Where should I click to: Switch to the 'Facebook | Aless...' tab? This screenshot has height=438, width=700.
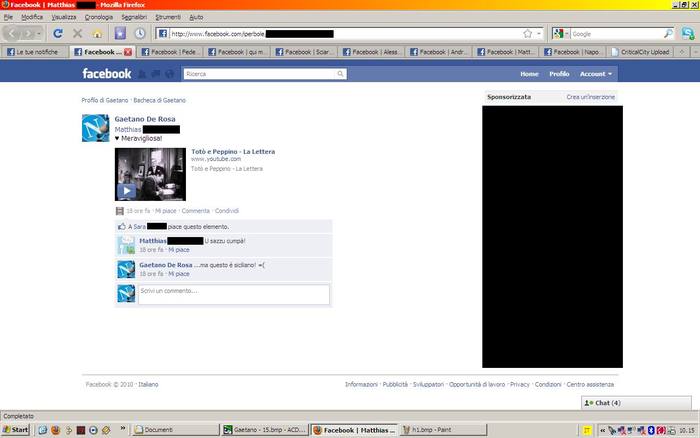point(372,52)
